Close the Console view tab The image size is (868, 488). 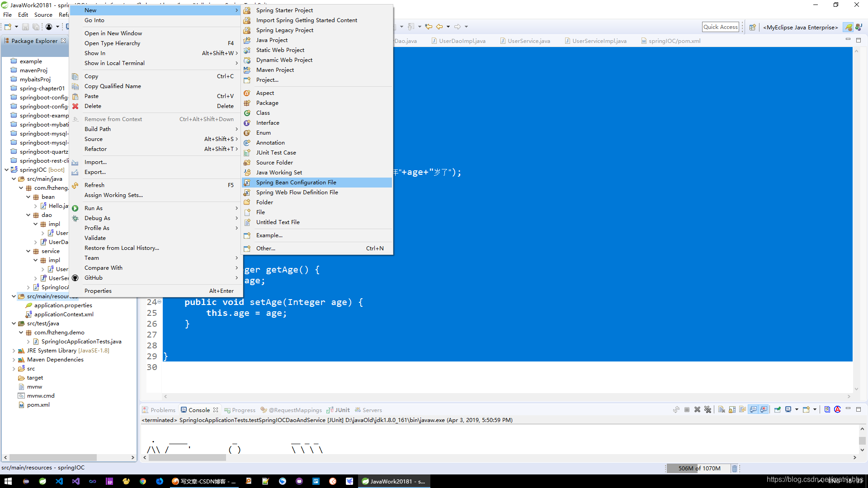pos(216,410)
